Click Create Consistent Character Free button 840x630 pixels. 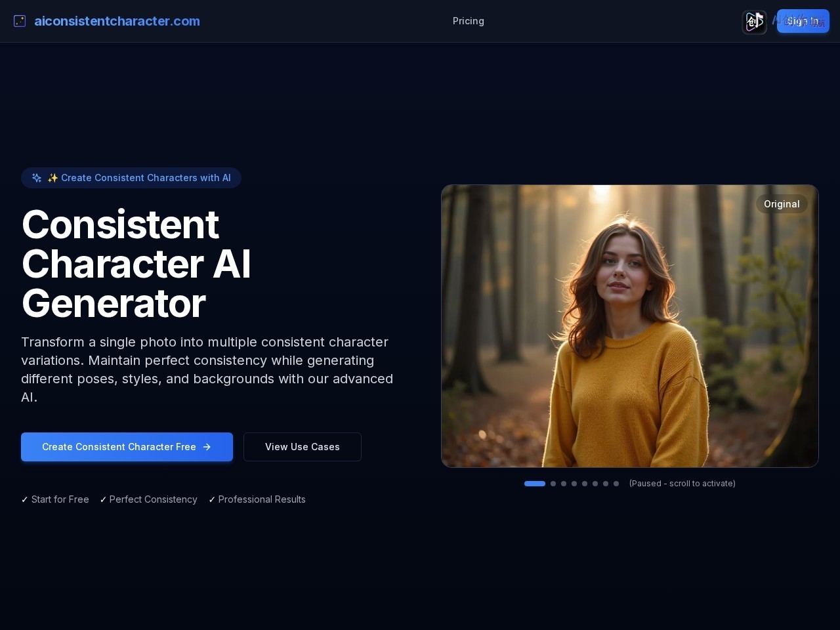pos(127,447)
